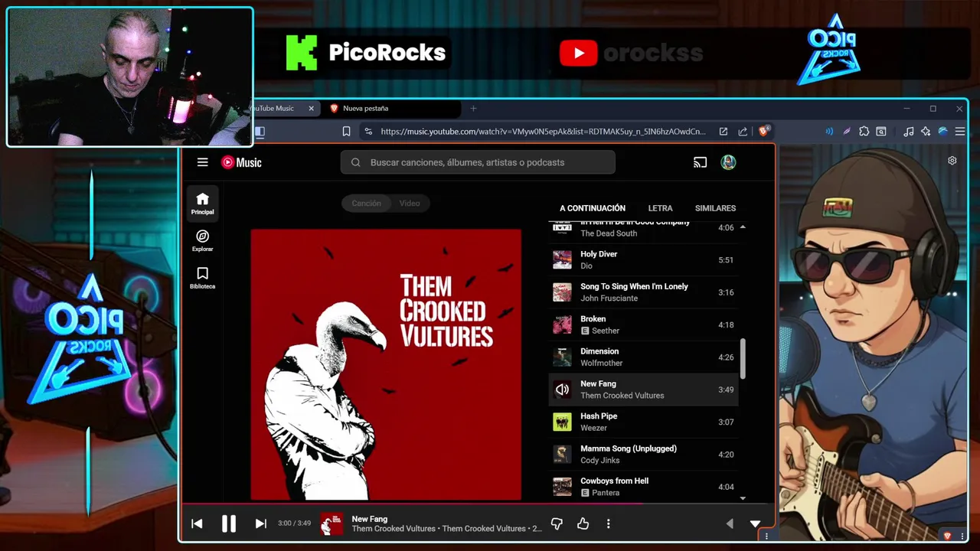Viewport: 980px width, 551px height.
Task: Click the share icon in address bar
Action: [x=743, y=132]
